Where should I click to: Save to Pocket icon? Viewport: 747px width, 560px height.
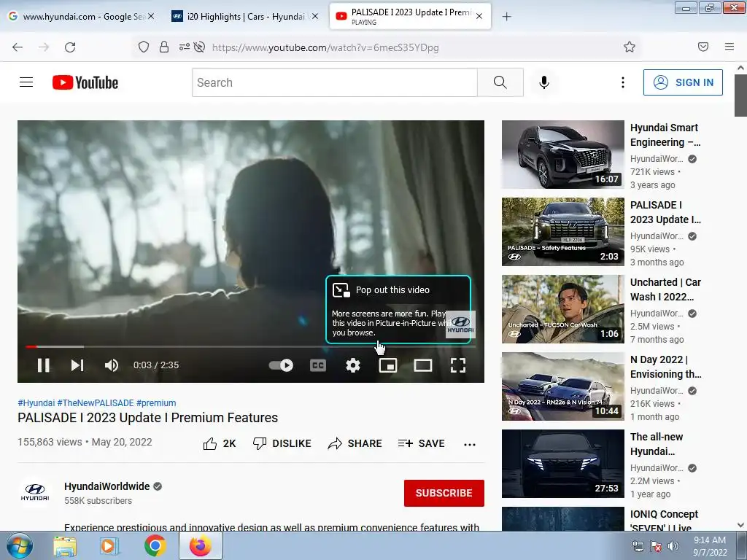pyautogui.click(x=703, y=47)
